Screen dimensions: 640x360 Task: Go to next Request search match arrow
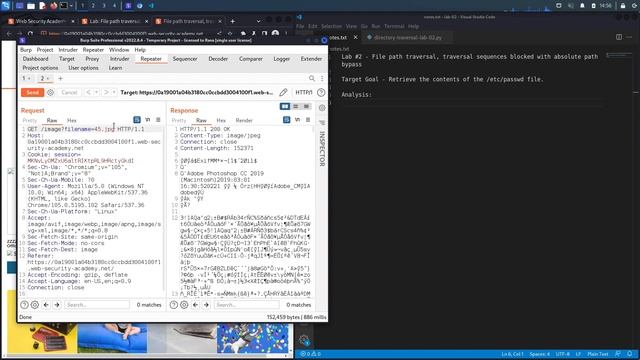point(57,305)
